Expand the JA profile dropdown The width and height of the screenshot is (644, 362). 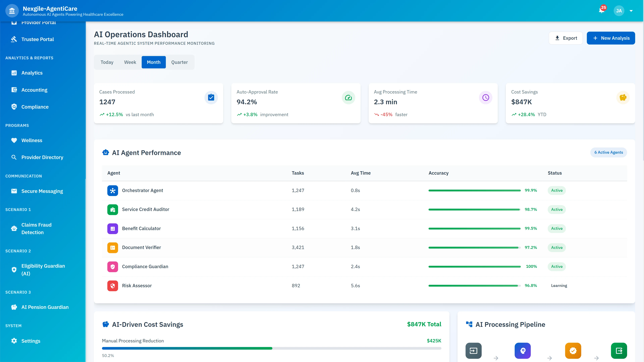coord(624,11)
